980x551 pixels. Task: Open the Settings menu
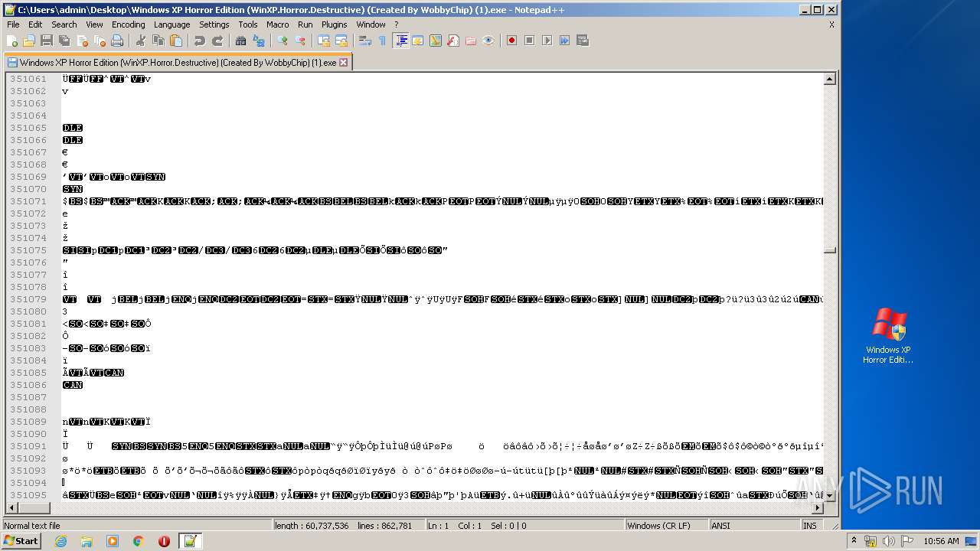[214, 24]
